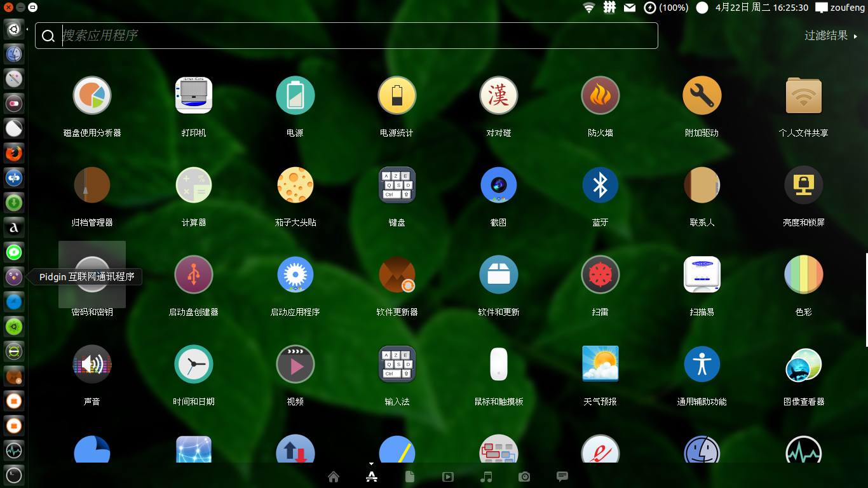Image resolution: width=868 pixels, height=488 pixels.
Task: Open 时间和日期 settings
Action: [x=194, y=364]
